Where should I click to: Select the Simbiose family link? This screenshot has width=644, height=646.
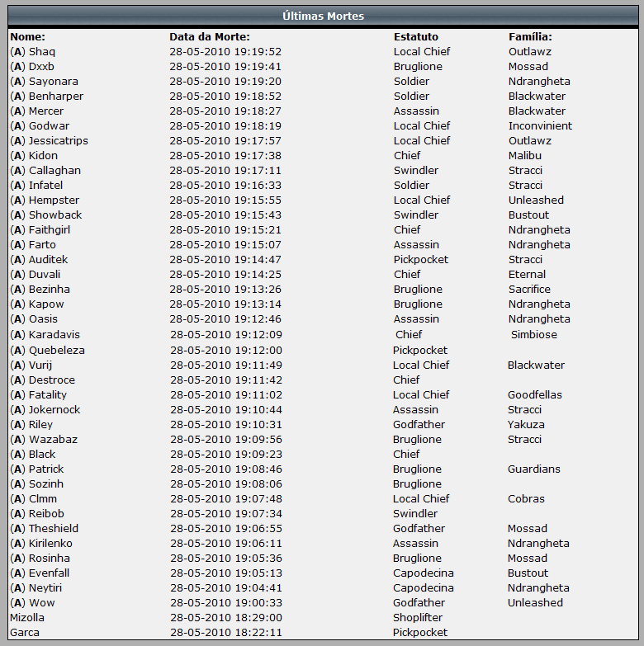click(533, 335)
